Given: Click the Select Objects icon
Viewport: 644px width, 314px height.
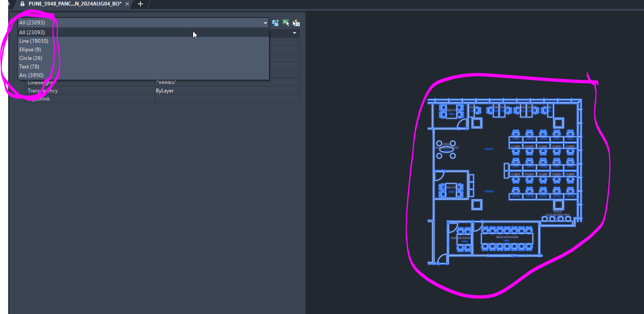Looking at the screenshot, I should pyautogui.click(x=286, y=23).
